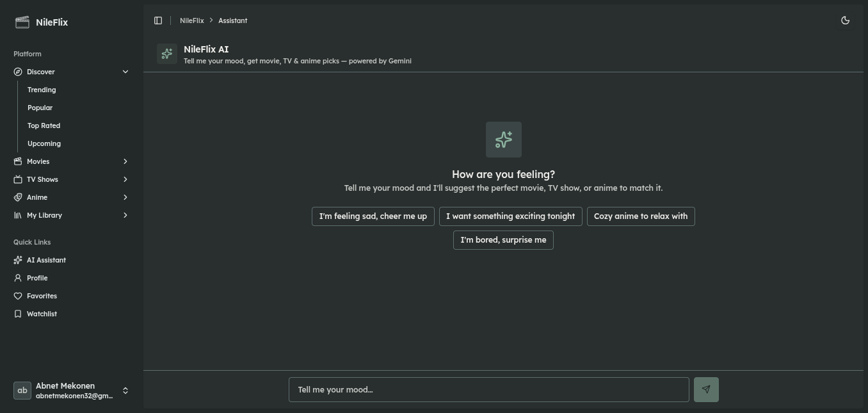
Task: Focus the 'Tell me your mood...' input
Action: click(489, 390)
